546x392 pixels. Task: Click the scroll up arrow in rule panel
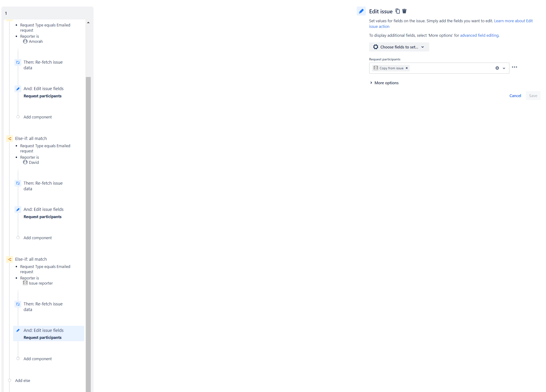click(88, 23)
